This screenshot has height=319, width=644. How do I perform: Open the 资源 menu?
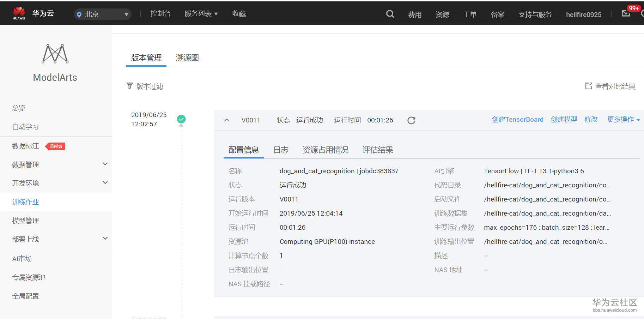pos(442,14)
